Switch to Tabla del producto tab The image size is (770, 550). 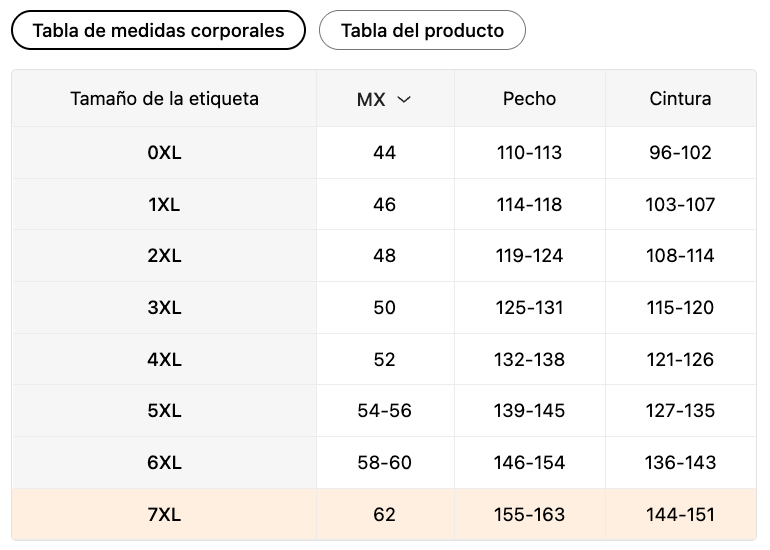(422, 30)
